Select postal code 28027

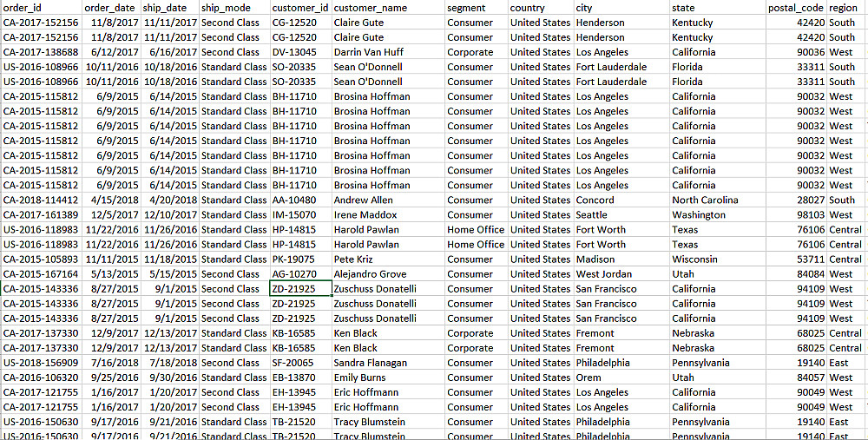click(797, 200)
